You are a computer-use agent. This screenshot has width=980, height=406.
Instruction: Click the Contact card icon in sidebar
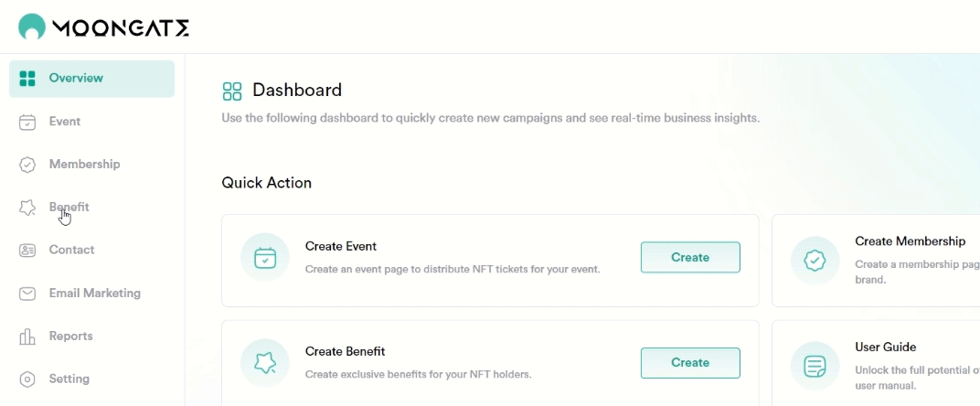[x=27, y=251]
